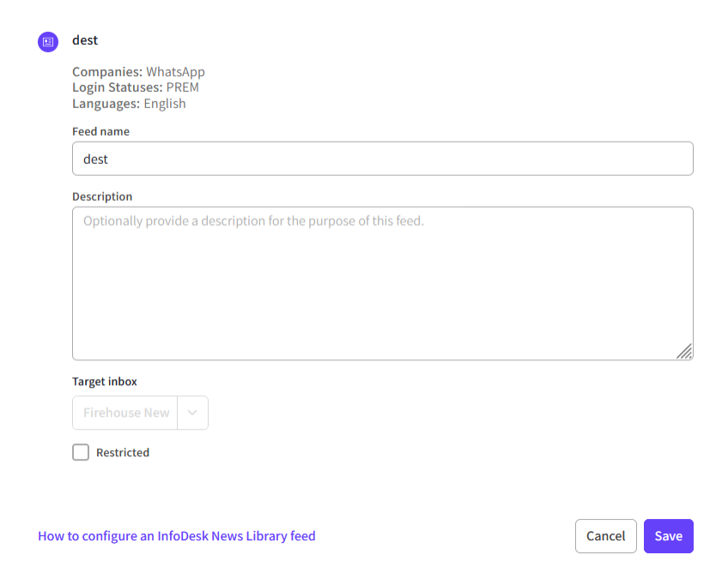Viewport: 728px width, 567px height.
Task: Focus the Feed name text field
Action: (x=382, y=159)
